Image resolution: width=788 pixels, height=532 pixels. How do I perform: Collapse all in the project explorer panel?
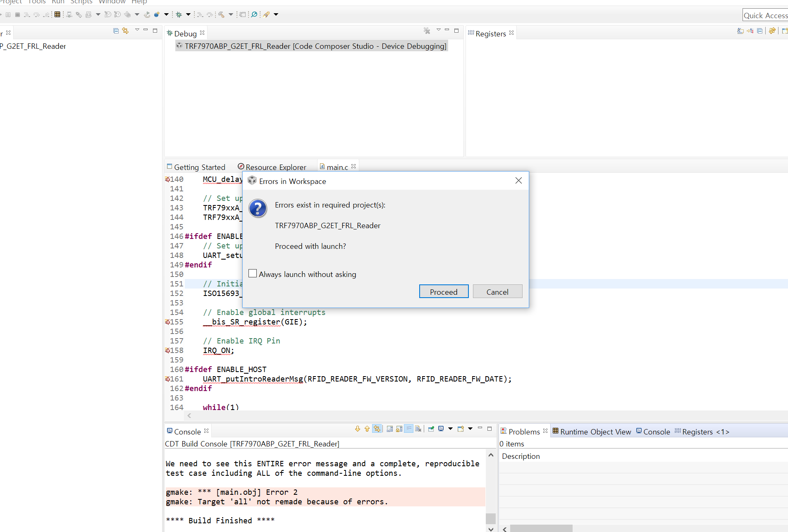tap(116, 31)
